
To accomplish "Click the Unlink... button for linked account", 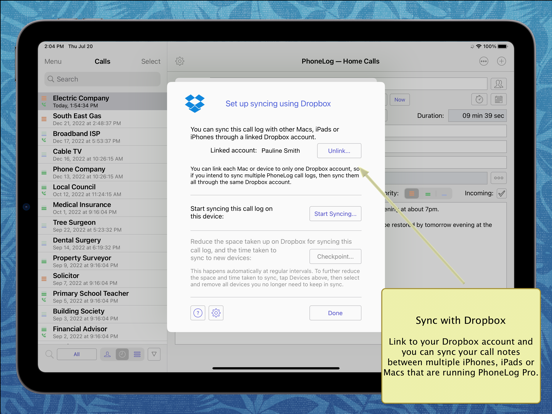I will coord(339,151).
